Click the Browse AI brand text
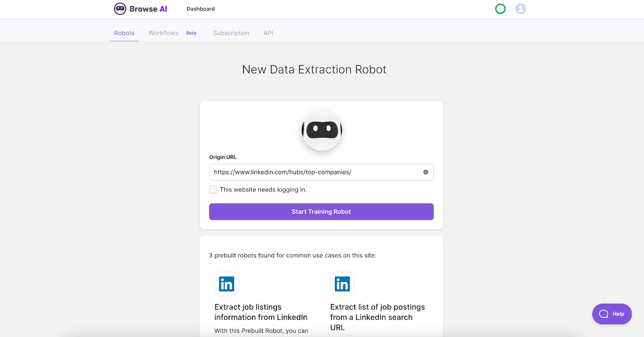This screenshot has height=337, width=644. click(x=148, y=9)
